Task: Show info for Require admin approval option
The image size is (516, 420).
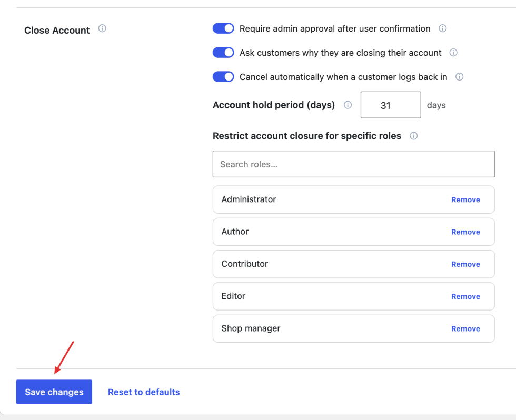Action: 443,28
